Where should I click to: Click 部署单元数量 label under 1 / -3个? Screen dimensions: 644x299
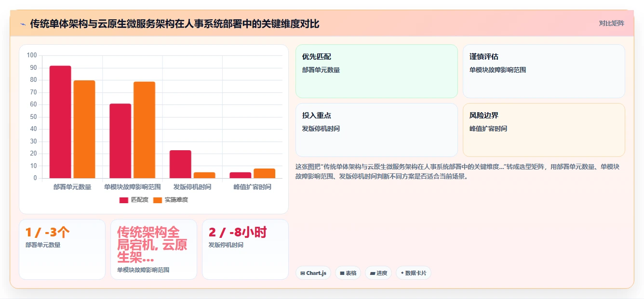coord(43,245)
